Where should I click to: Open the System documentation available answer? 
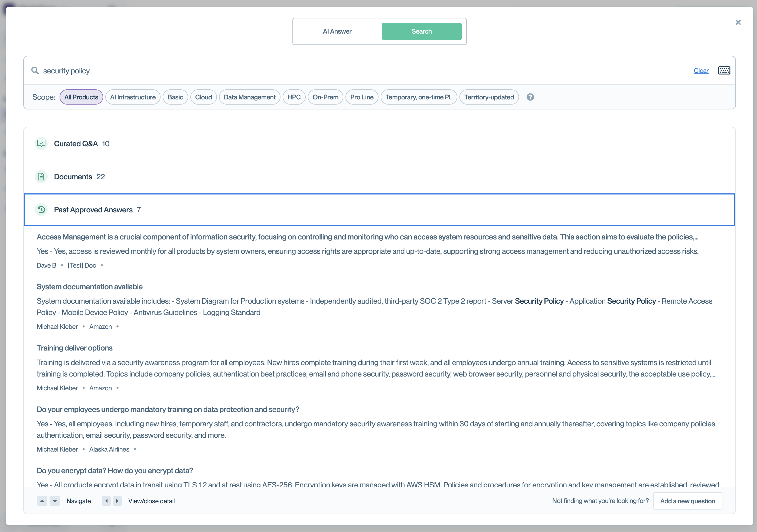(x=90, y=287)
